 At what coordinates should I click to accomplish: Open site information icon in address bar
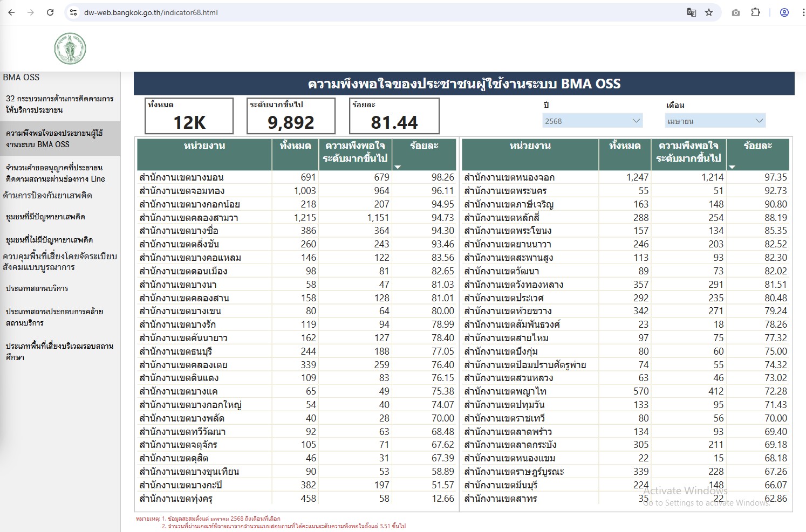[73, 12]
